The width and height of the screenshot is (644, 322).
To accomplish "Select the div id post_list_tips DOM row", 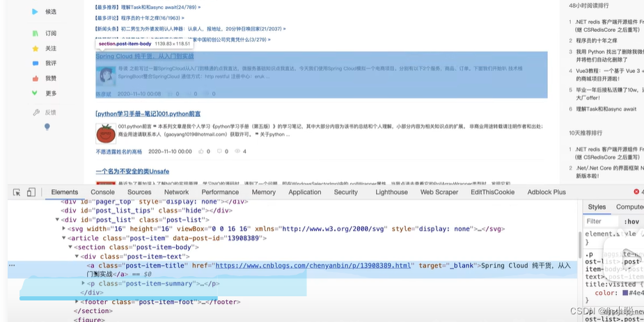I will point(147,211).
